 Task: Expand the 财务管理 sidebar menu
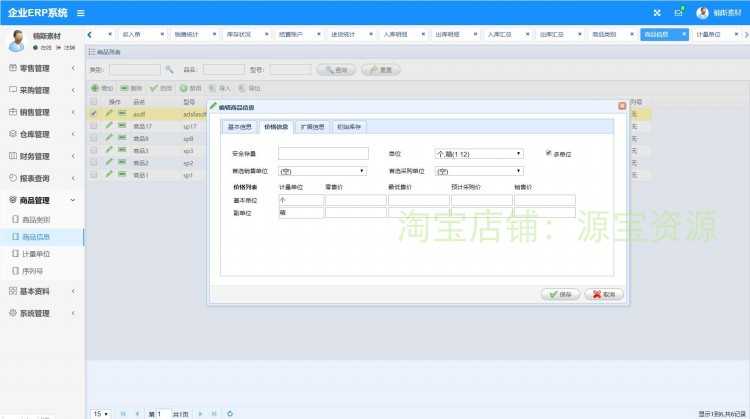(42, 156)
